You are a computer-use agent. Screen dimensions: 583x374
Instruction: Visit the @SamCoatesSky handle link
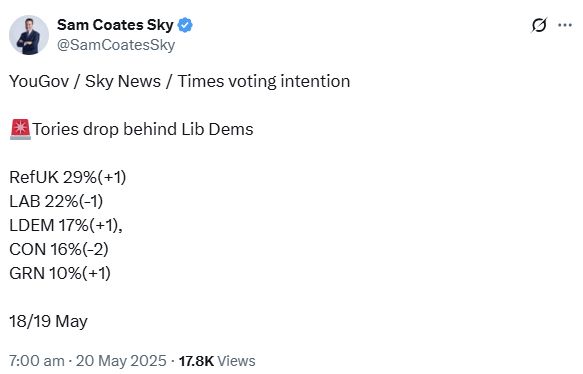[x=116, y=45]
